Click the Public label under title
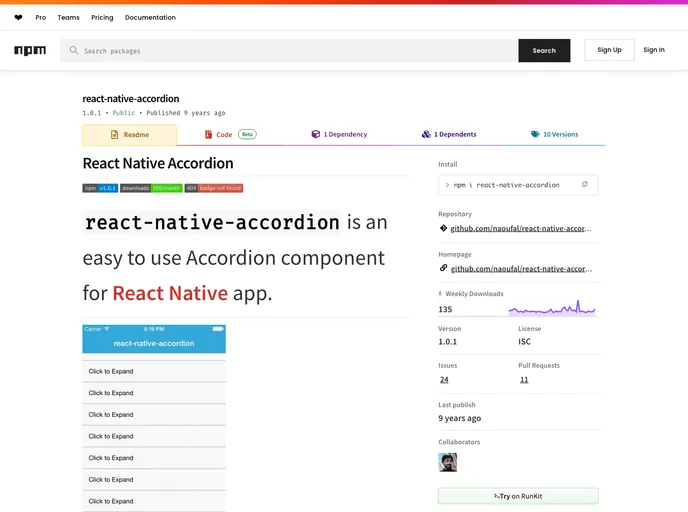Screen dimensions: 688x512 (124, 113)
